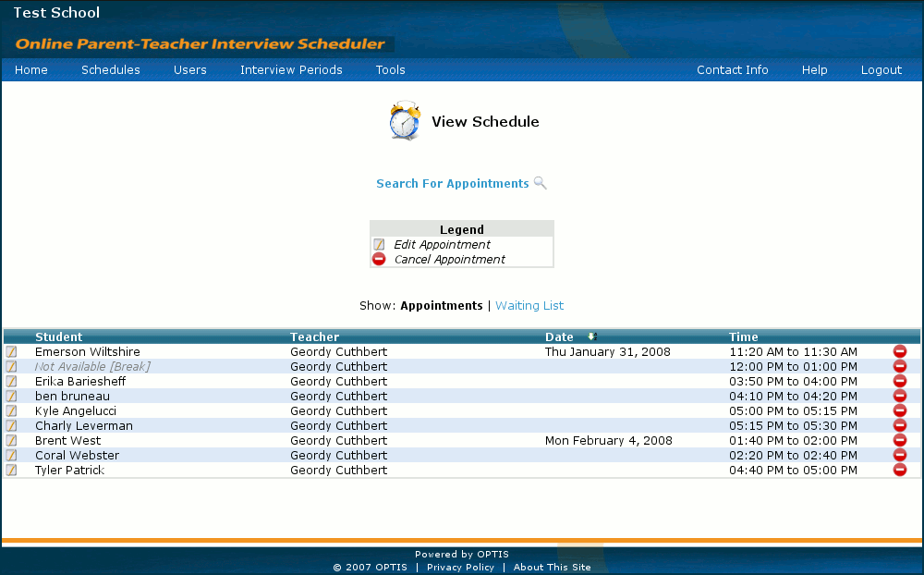
Task: Open Privacy Policy in the footer
Action: tap(460, 568)
